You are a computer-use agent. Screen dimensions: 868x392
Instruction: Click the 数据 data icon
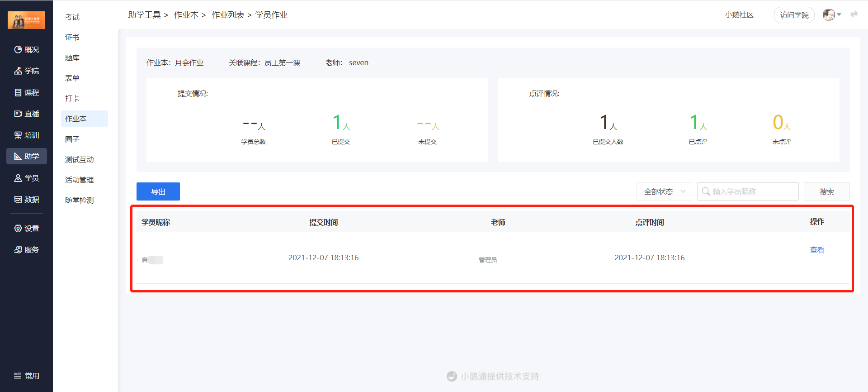click(x=18, y=200)
